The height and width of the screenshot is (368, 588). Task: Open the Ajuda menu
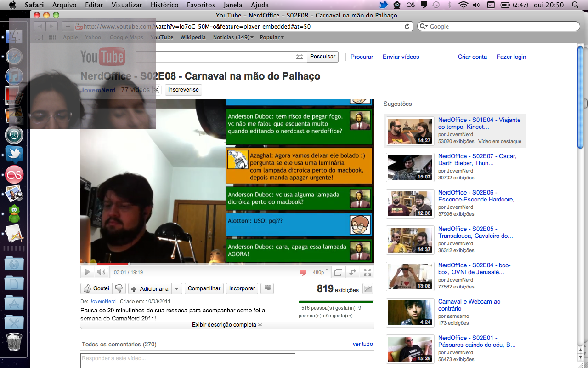pyautogui.click(x=260, y=5)
